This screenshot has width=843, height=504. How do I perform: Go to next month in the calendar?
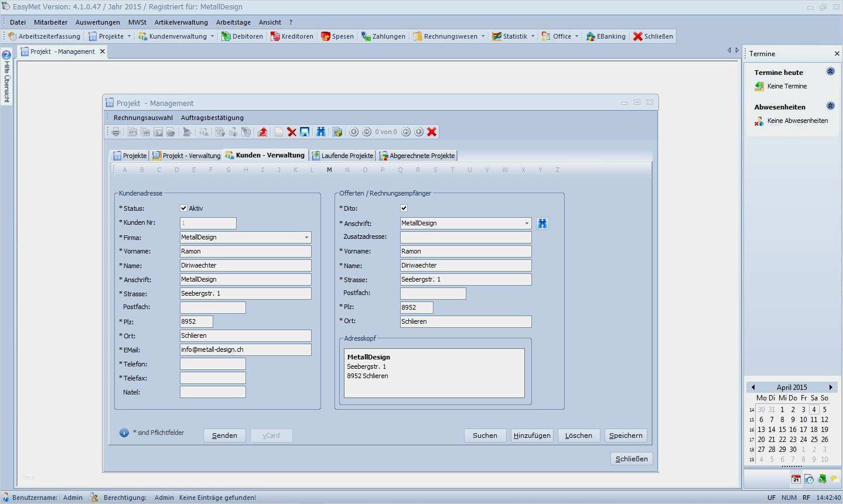pyautogui.click(x=830, y=388)
